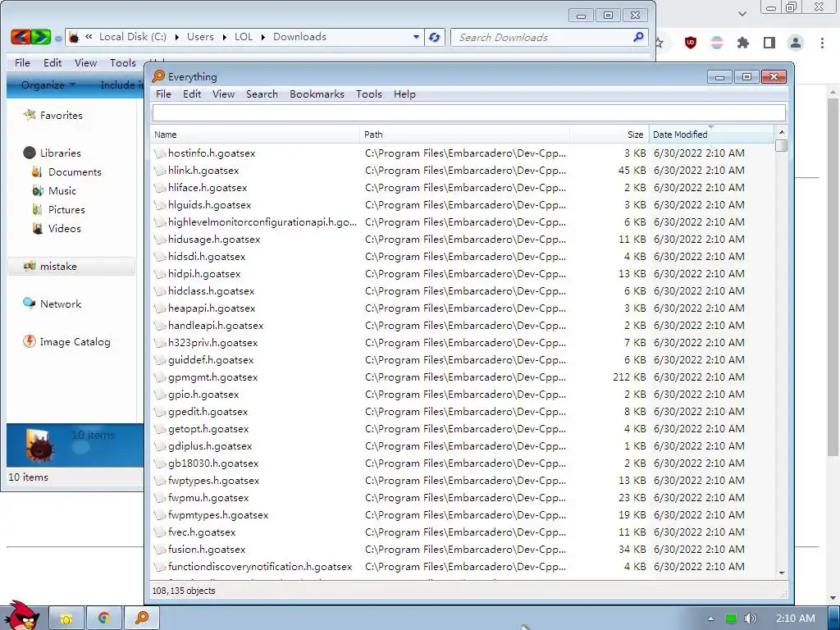Click the Everything scrollbar down arrow

click(x=782, y=573)
